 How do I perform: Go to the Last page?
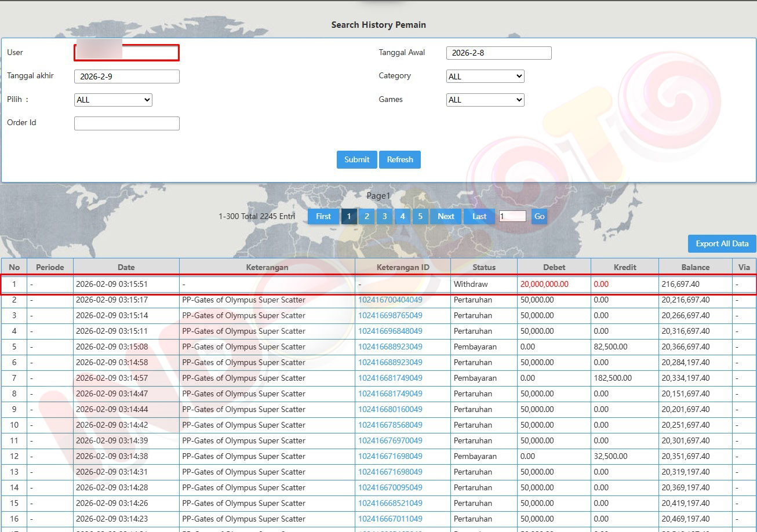(x=479, y=216)
